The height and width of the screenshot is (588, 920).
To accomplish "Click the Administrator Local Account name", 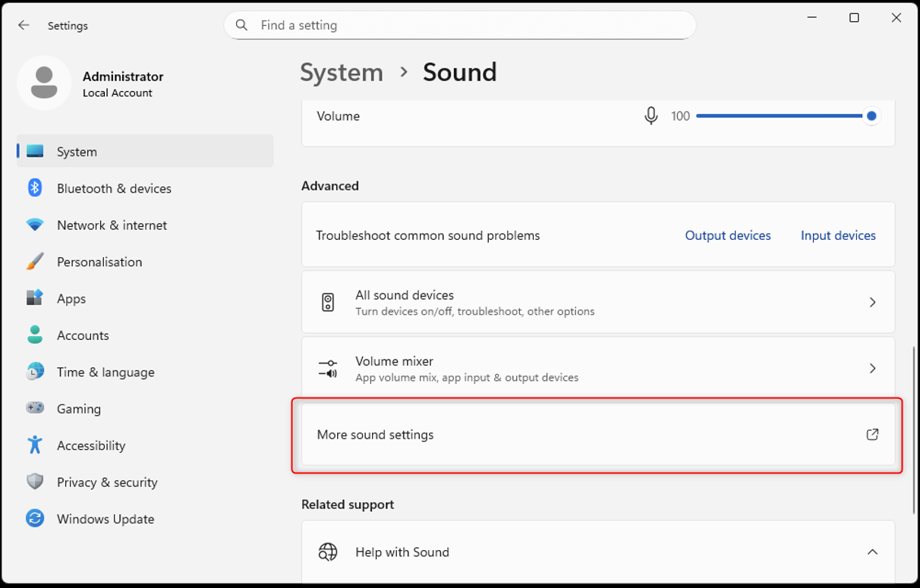I will tap(123, 83).
